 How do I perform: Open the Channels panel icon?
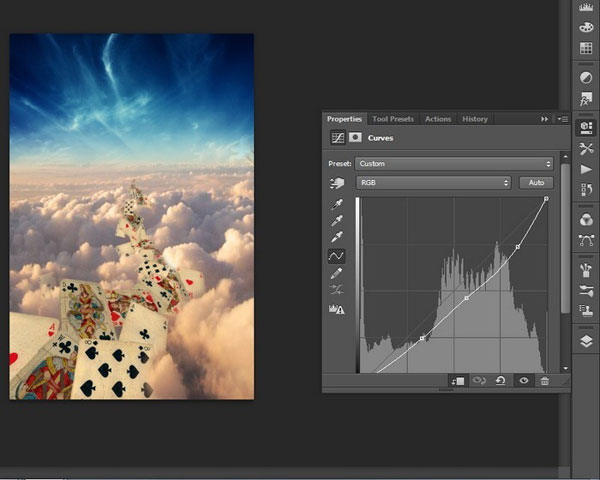pos(586,220)
